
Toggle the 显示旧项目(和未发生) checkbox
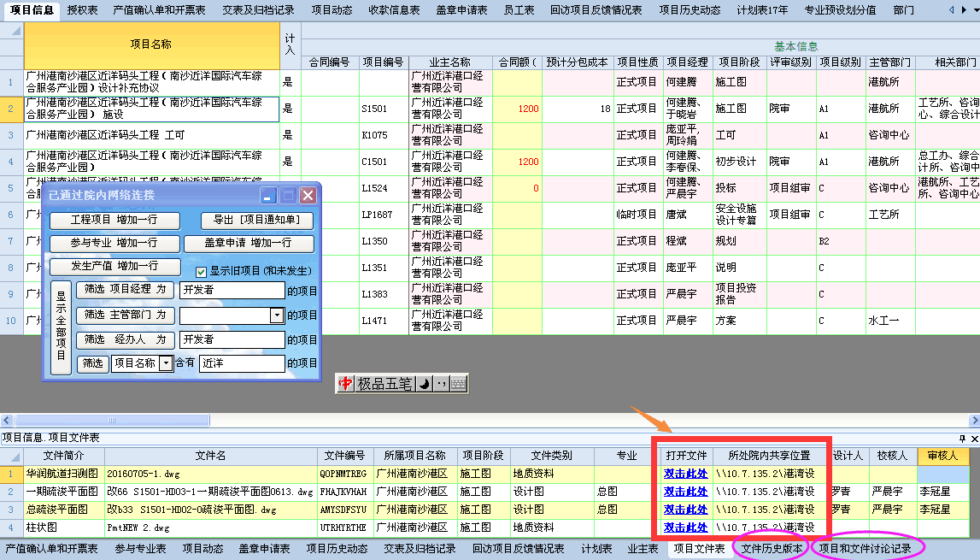coord(202,271)
